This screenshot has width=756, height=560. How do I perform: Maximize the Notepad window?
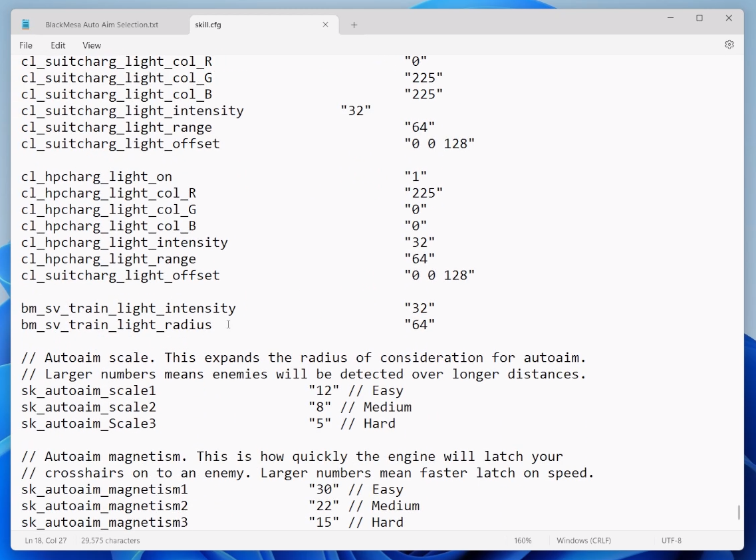click(x=699, y=18)
